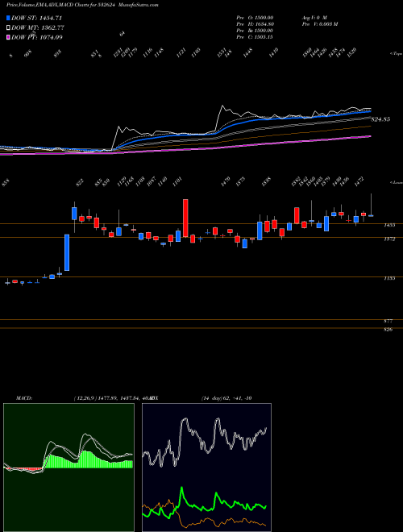Open the ADX indicator chart panel

(206, 468)
